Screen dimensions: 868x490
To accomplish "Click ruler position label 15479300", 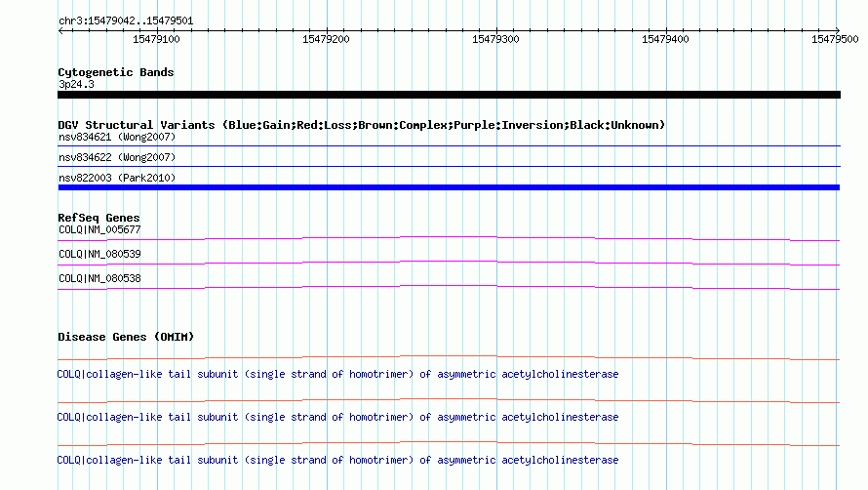I will point(495,39).
